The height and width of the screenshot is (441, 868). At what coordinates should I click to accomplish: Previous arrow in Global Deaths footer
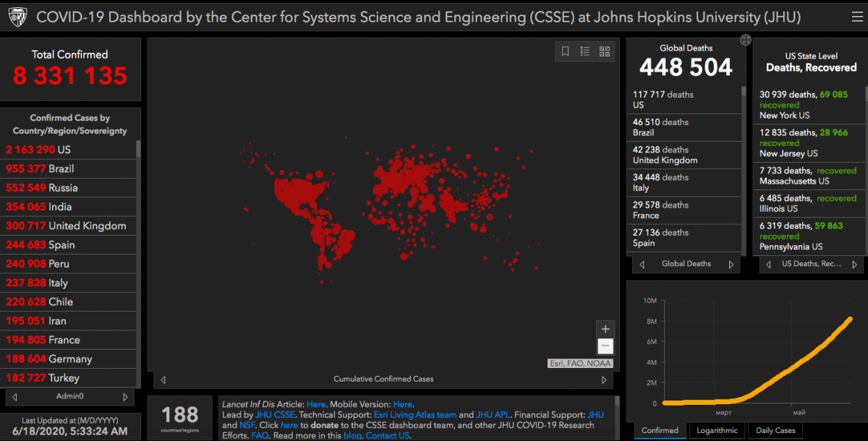642,265
